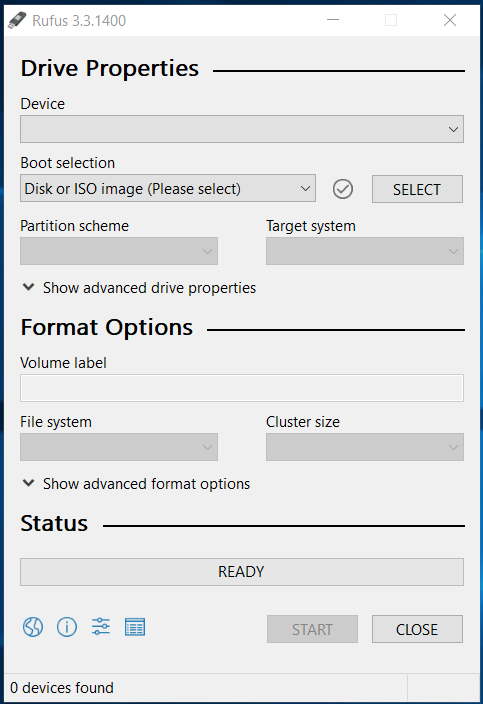Viewport: 483px width, 706px height.
Task: Click the START button
Action: click(x=312, y=629)
